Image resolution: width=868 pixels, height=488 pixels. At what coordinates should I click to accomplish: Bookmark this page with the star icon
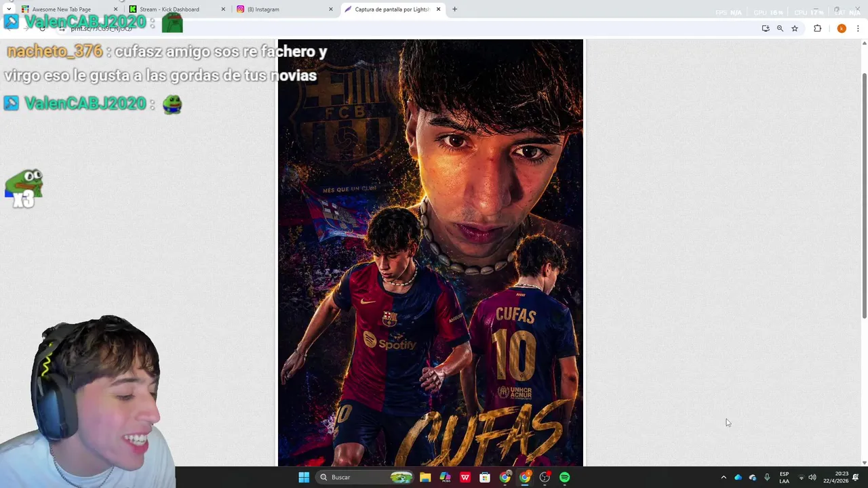click(x=795, y=28)
